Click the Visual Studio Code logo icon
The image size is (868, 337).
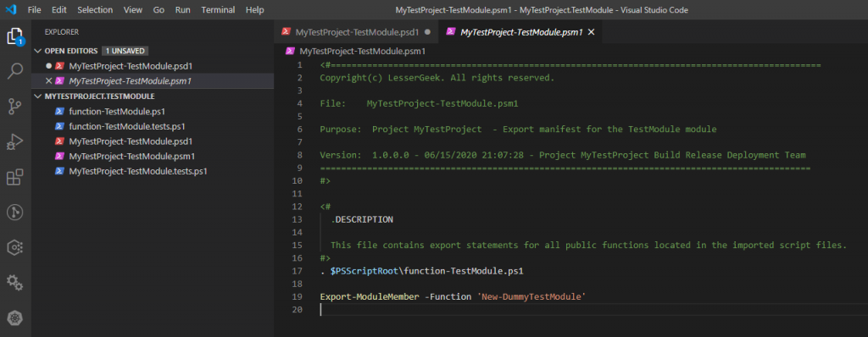pyautogui.click(x=11, y=10)
